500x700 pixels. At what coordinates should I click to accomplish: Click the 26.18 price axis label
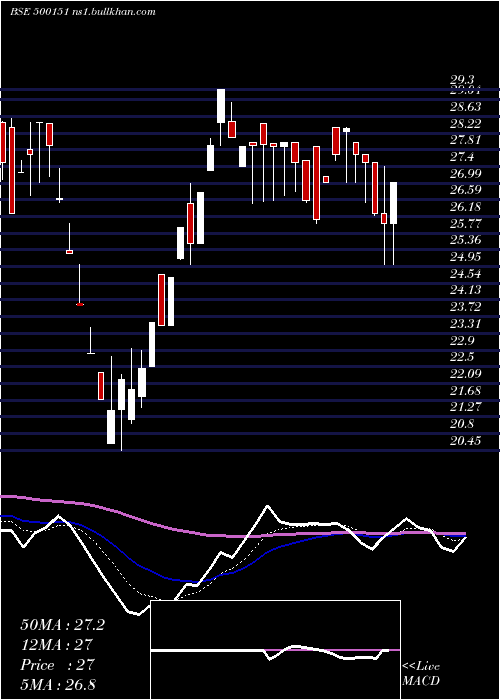(x=465, y=207)
